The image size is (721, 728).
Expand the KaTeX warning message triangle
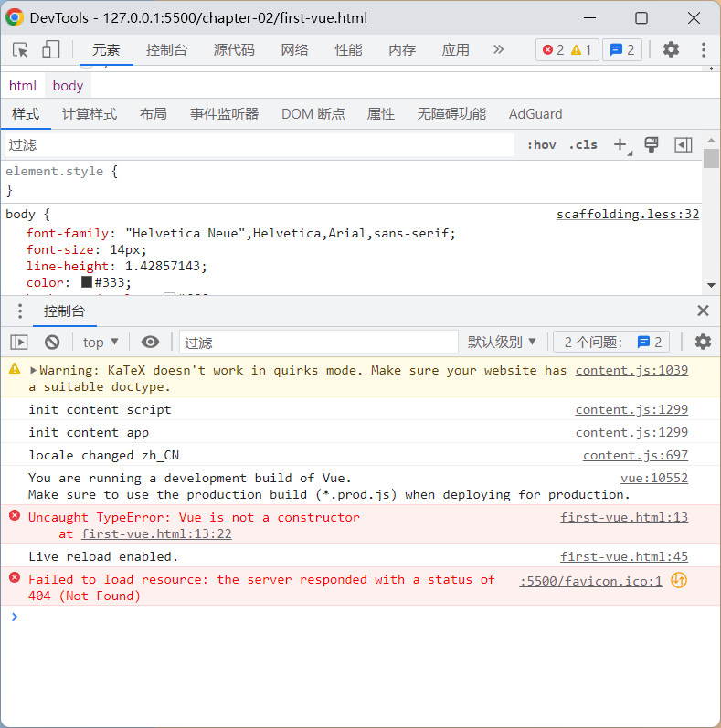click(x=33, y=370)
